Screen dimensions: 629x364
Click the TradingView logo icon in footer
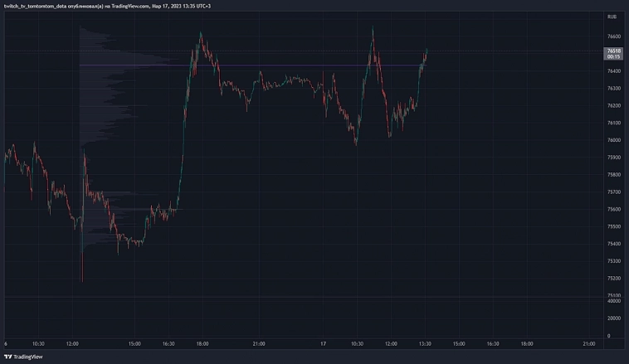pos(7,357)
